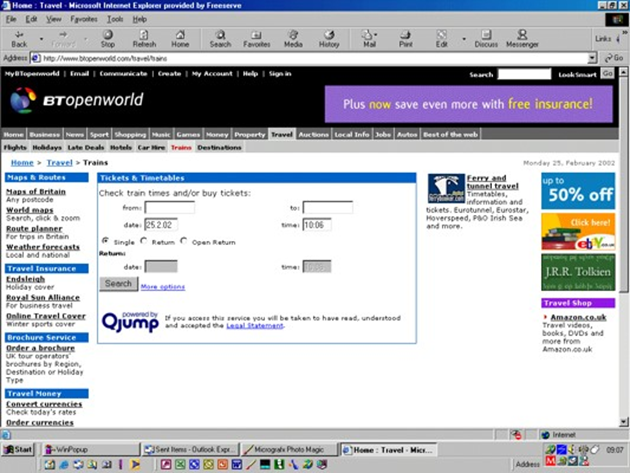Open the Edit menu
This screenshot has width=630, height=473.
point(31,19)
